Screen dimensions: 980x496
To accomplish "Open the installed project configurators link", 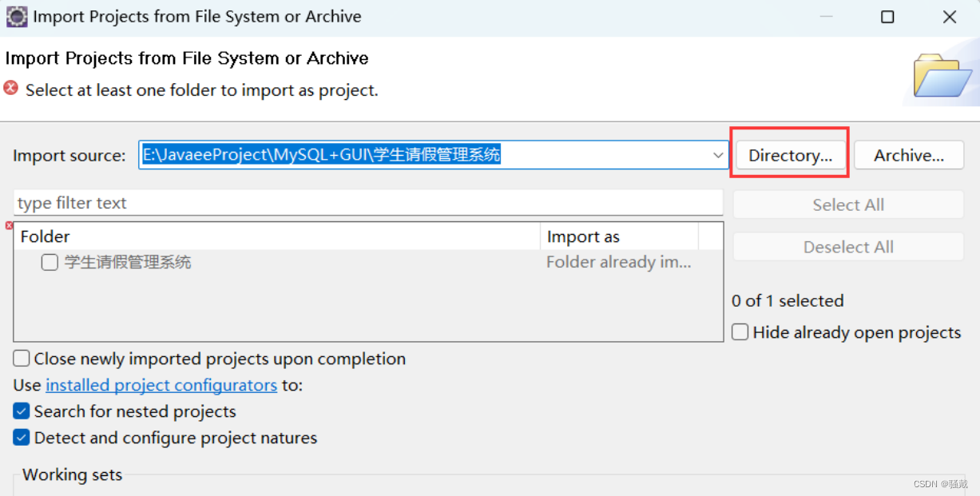I will pos(161,385).
